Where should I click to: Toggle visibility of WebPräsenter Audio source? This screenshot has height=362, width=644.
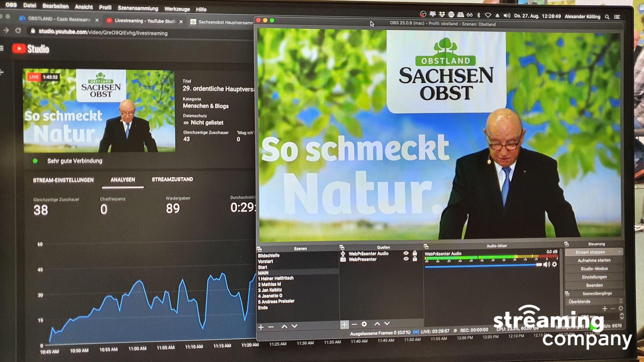click(406, 253)
